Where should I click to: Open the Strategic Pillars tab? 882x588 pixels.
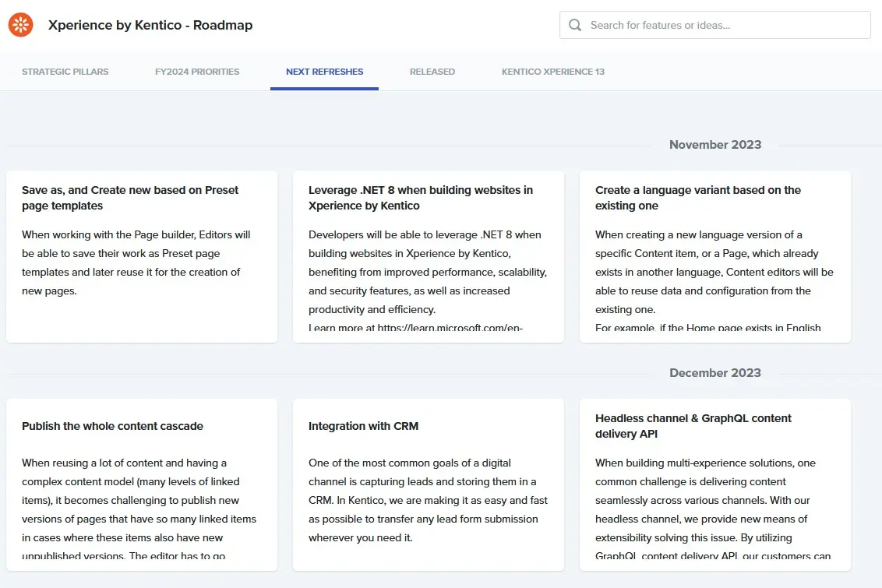point(65,72)
